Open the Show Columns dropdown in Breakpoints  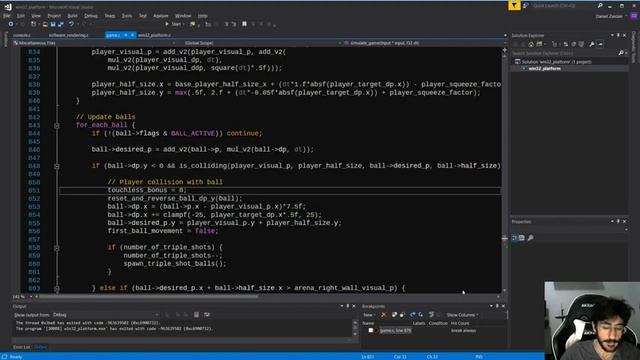[x=462, y=315]
